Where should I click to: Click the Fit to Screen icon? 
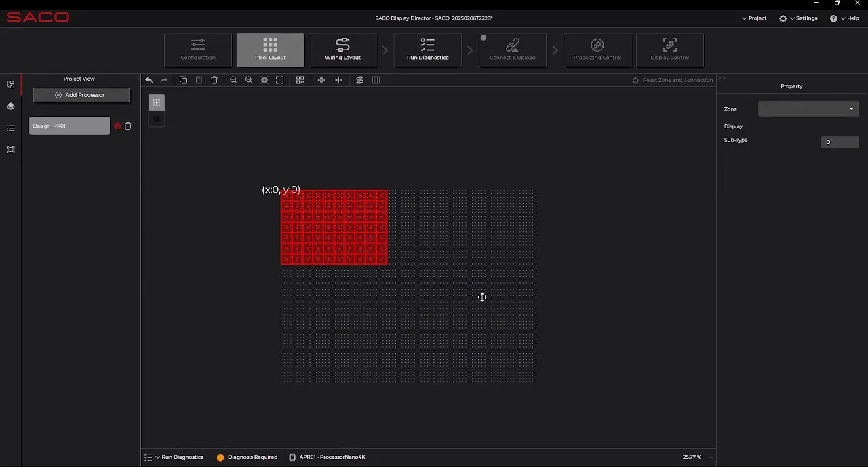279,80
